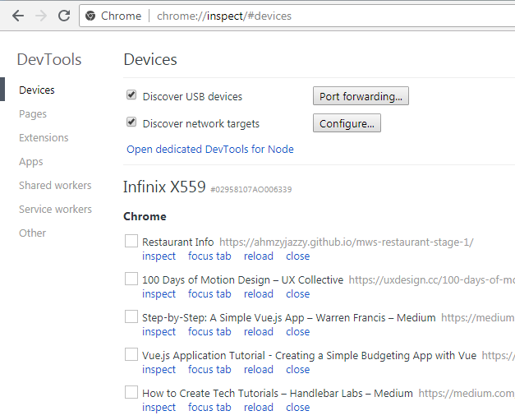
Task: Click the Devices page heading
Action: (x=150, y=60)
